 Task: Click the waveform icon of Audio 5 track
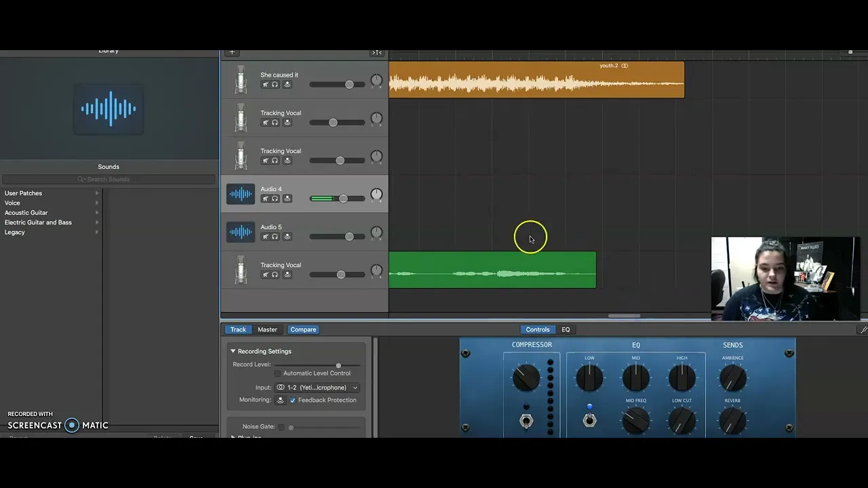[x=241, y=232]
